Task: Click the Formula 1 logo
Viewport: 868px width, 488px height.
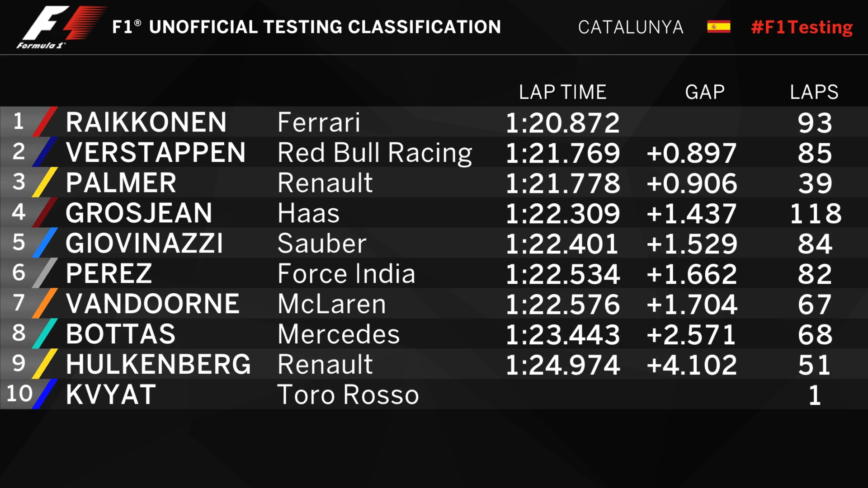Action: [61, 27]
